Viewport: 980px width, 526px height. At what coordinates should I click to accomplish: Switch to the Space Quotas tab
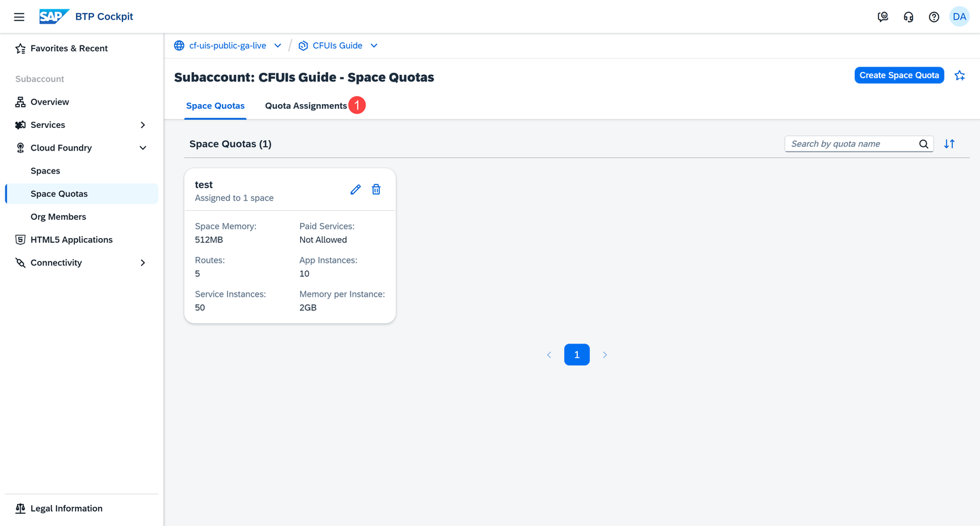point(215,105)
